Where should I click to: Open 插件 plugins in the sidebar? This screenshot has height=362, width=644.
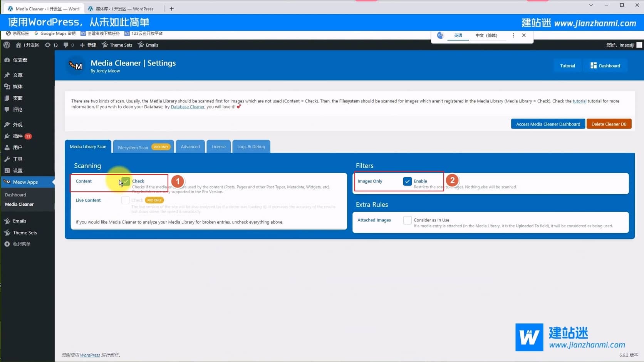tap(18, 136)
